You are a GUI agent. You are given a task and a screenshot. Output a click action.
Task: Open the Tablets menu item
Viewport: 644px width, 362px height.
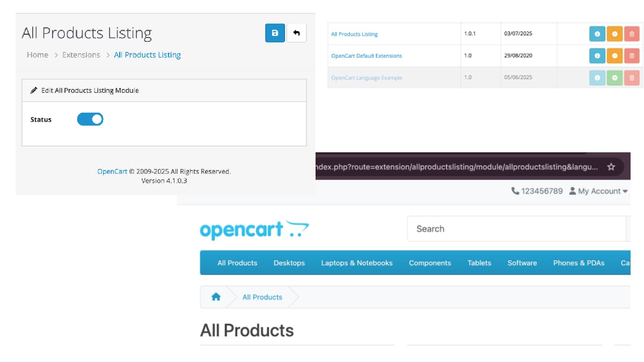(479, 263)
